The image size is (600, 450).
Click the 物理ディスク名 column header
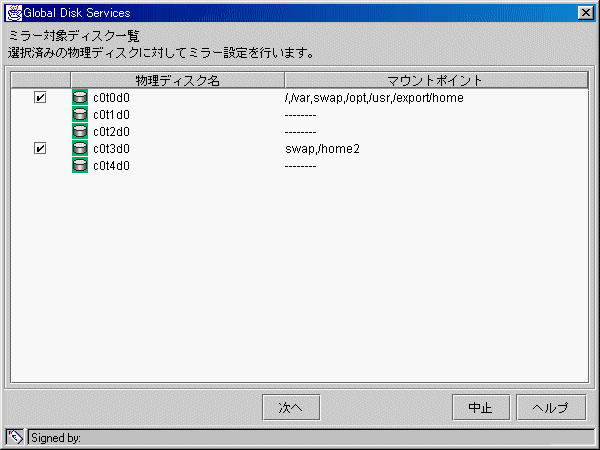tap(178, 80)
